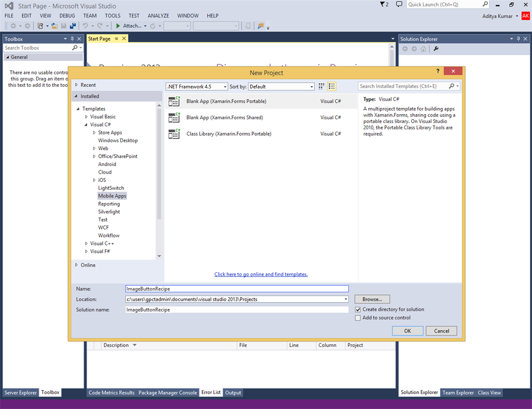
Task: Switch to the Output tab
Action: click(x=233, y=392)
